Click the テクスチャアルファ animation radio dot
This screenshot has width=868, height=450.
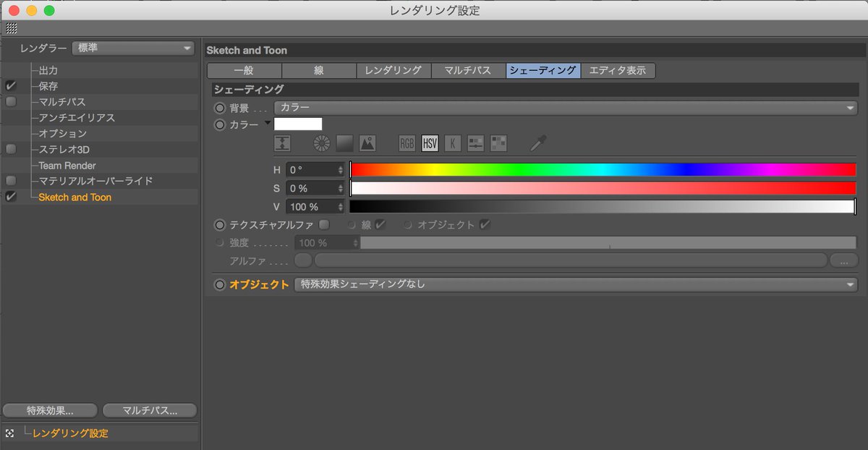click(x=220, y=225)
